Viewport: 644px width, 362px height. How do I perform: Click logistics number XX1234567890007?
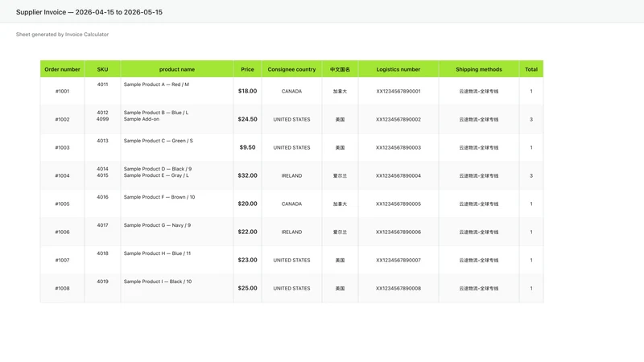398,260
